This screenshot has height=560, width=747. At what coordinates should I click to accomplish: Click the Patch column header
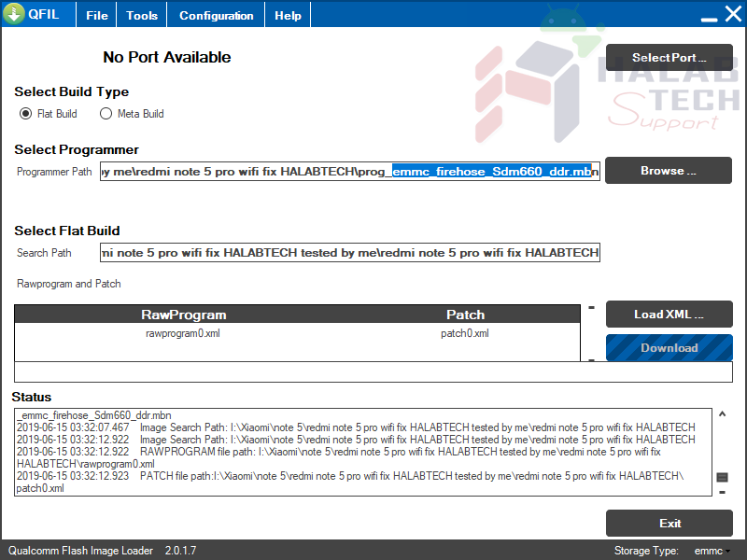tap(465, 315)
